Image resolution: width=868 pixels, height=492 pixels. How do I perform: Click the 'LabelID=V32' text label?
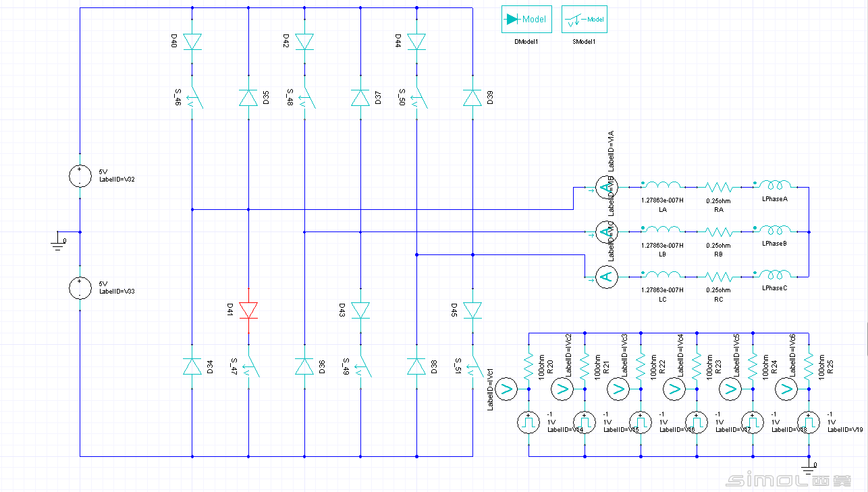[x=117, y=180]
